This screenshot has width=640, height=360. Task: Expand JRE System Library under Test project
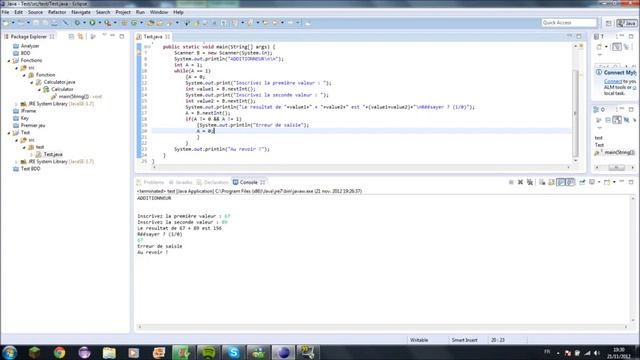click(16, 162)
